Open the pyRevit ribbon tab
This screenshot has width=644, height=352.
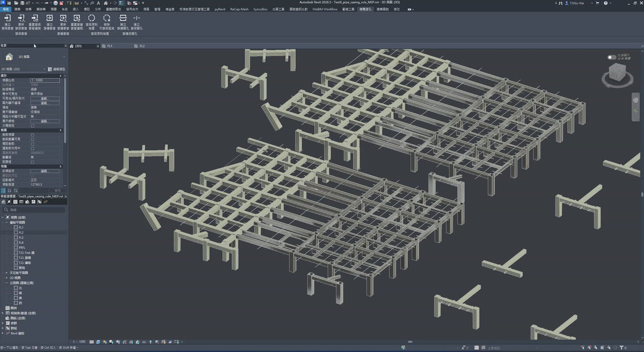coord(220,9)
